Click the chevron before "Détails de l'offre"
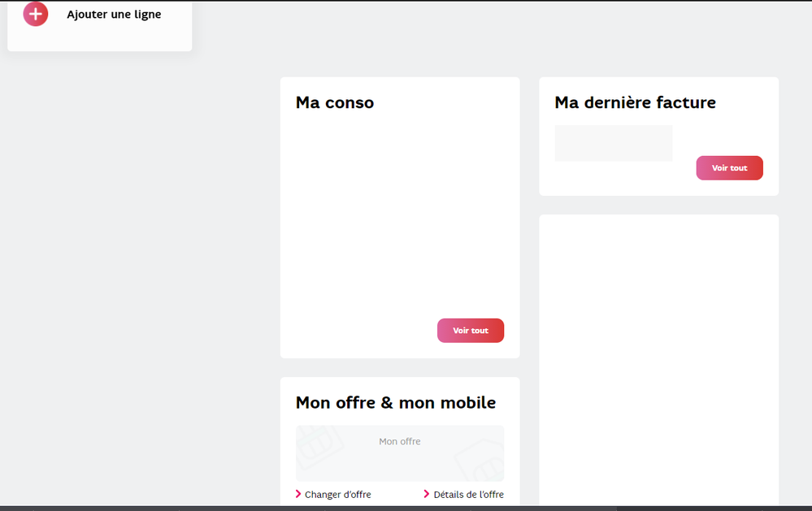This screenshot has height=511, width=812. 427,494
